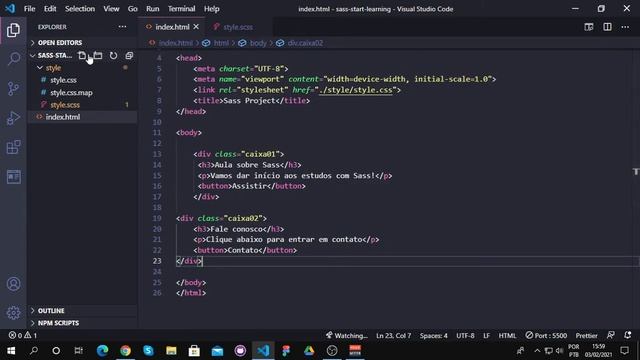Image resolution: width=640 pixels, height=360 pixels.
Task: Click line number 19 in the gutter
Action: (157, 218)
